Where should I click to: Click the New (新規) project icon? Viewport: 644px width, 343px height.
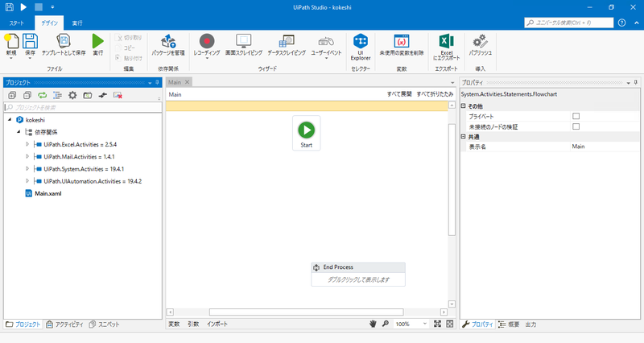[x=11, y=42]
